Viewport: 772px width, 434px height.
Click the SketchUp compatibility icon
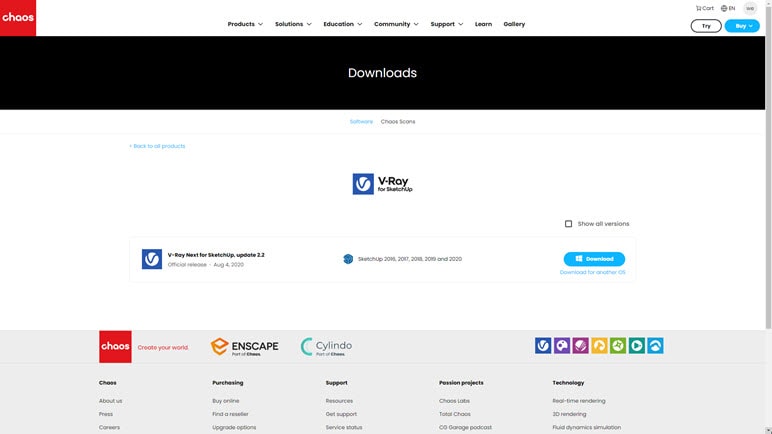[x=348, y=259]
